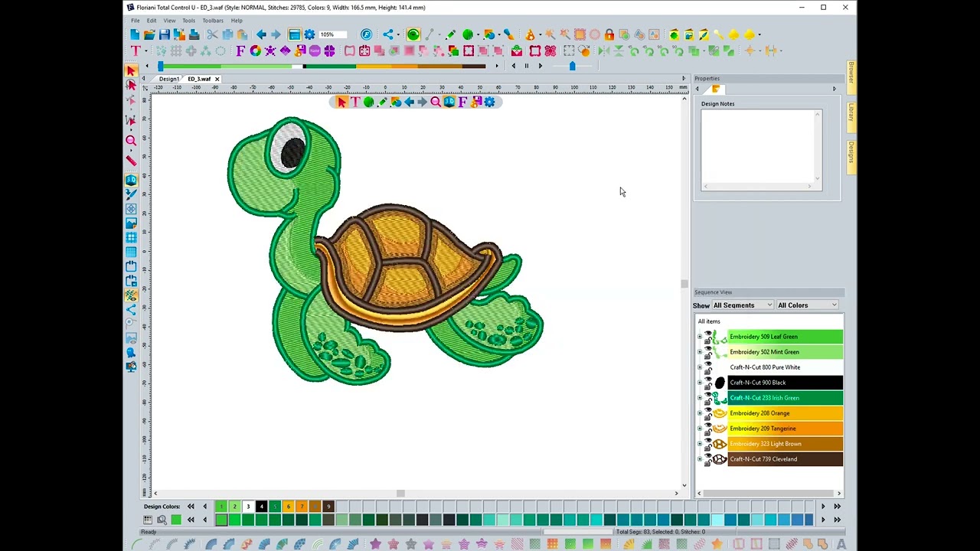Click the 3D view icon in left toolbar
This screenshot has height=551, width=980.
tap(131, 181)
